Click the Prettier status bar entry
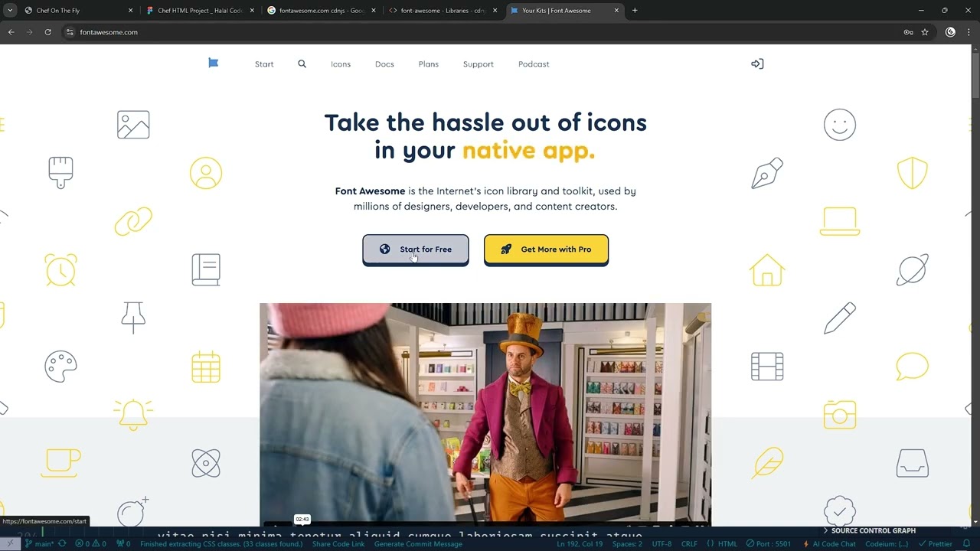980x551 pixels. tap(936, 544)
